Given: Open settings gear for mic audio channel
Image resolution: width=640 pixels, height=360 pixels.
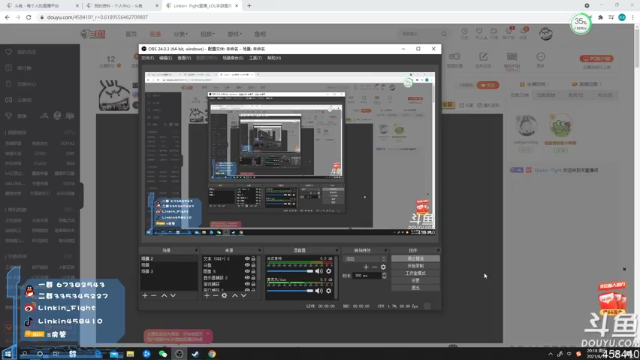Looking at the screenshot, I should tap(329, 291).
